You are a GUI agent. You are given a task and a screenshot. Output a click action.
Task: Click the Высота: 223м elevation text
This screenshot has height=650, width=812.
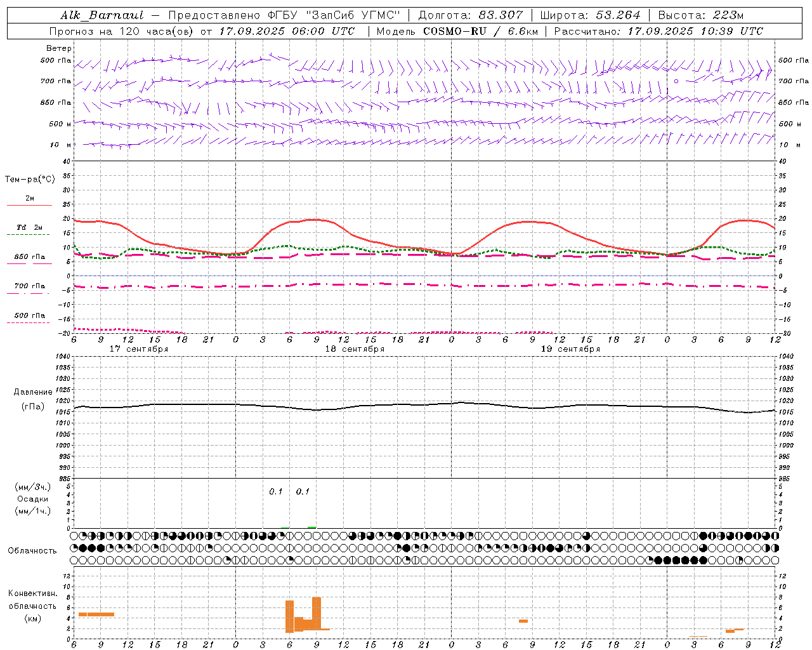click(x=701, y=15)
